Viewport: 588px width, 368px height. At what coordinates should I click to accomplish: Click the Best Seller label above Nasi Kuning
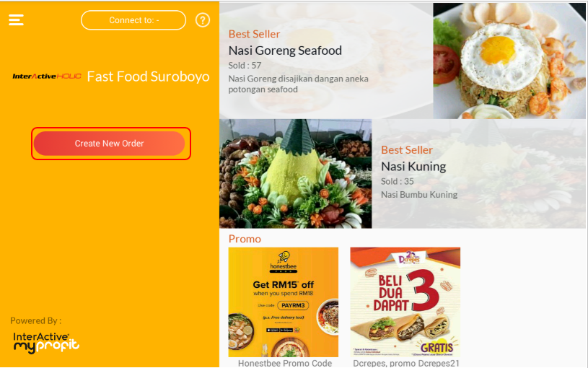406,150
